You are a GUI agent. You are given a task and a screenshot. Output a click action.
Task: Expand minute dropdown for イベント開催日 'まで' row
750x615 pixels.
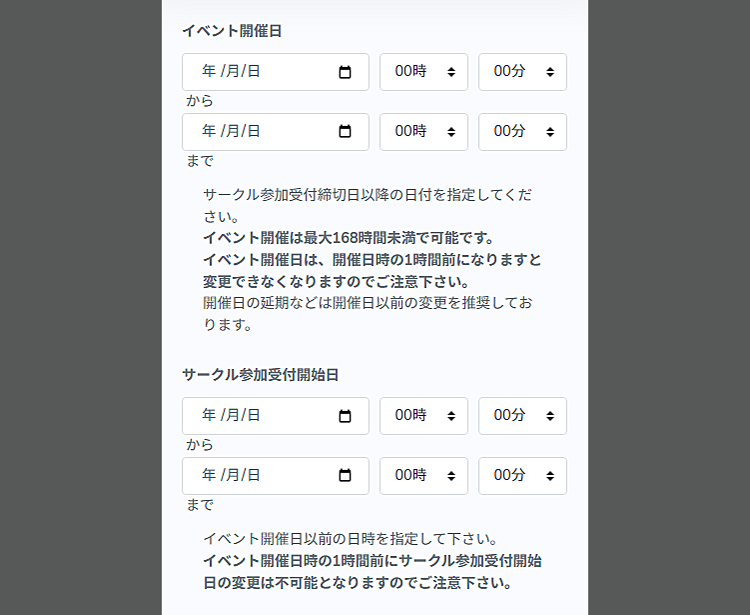(x=522, y=132)
